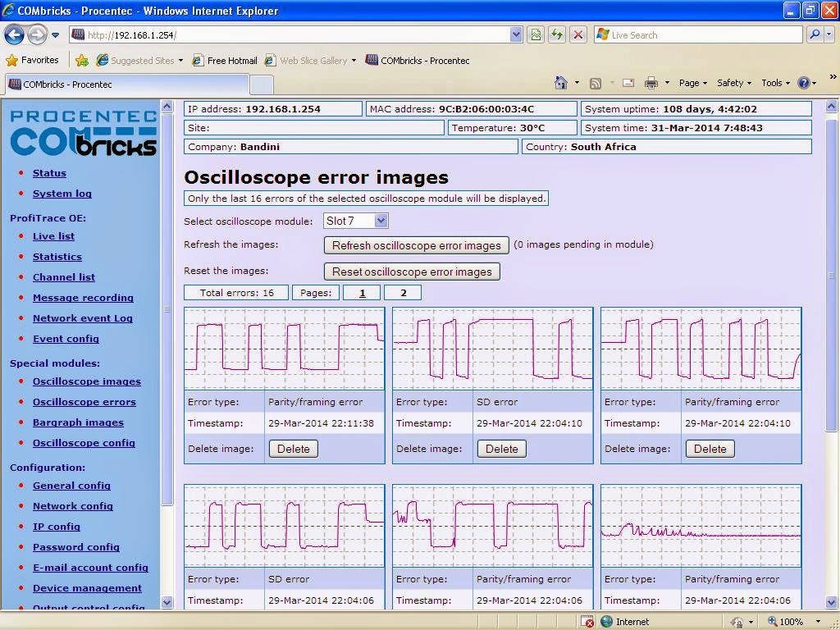Viewport: 840px width, 630px height.
Task: Click the 22:04:10 SD error waveform image
Action: pyautogui.click(x=493, y=349)
